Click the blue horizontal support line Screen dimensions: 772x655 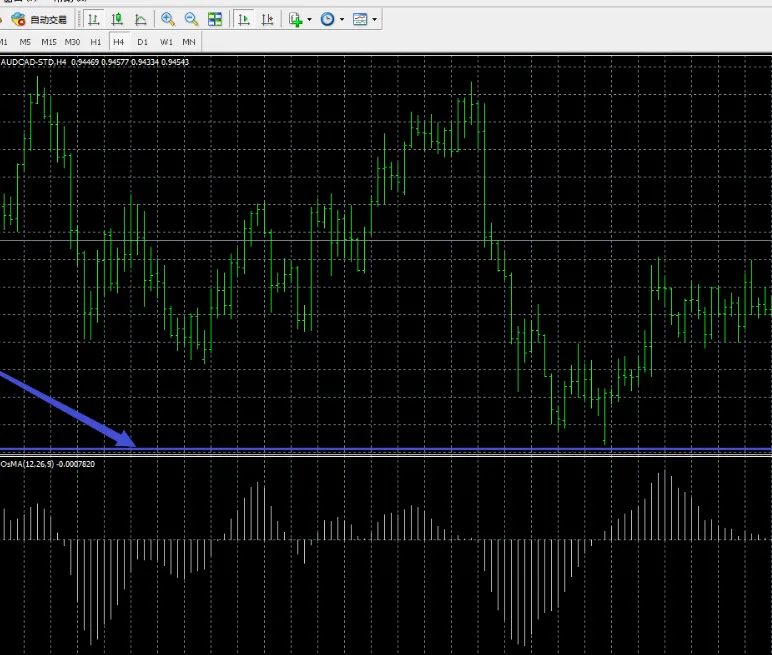400,449
